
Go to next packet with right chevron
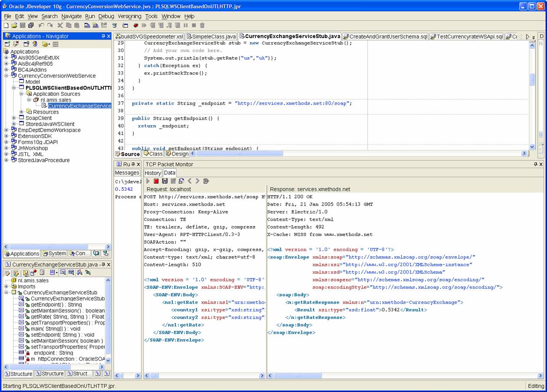198,181
